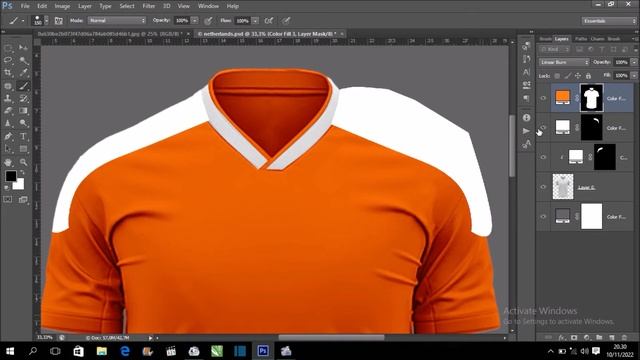640x360 pixels.
Task: Create a new group folder button
Action: click(x=599, y=338)
